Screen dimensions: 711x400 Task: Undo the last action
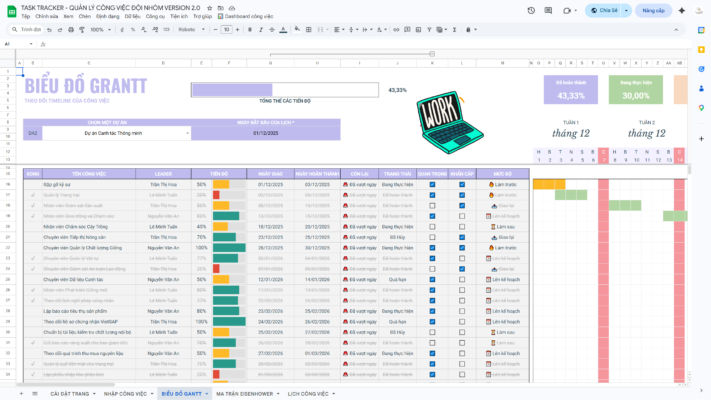tap(49, 29)
